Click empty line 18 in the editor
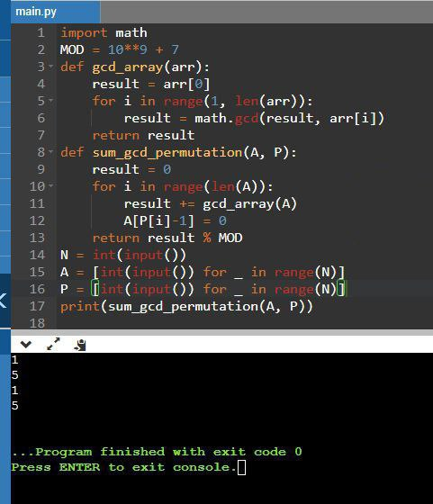This screenshot has width=433, height=504. click(x=244, y=322)
